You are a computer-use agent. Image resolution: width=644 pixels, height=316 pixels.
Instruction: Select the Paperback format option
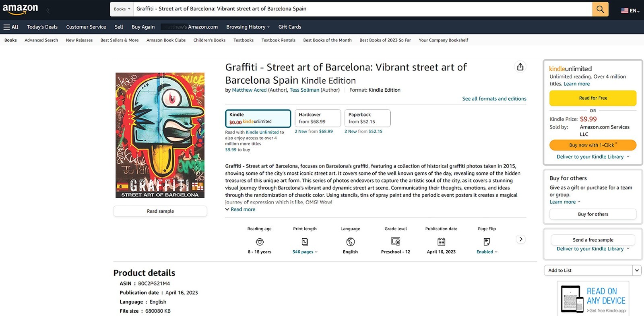click(367, 118)
